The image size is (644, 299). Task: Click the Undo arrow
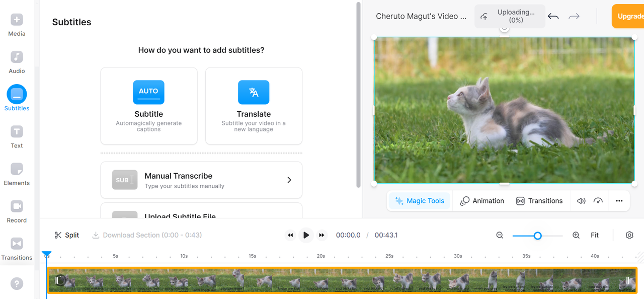coord(553,17)
